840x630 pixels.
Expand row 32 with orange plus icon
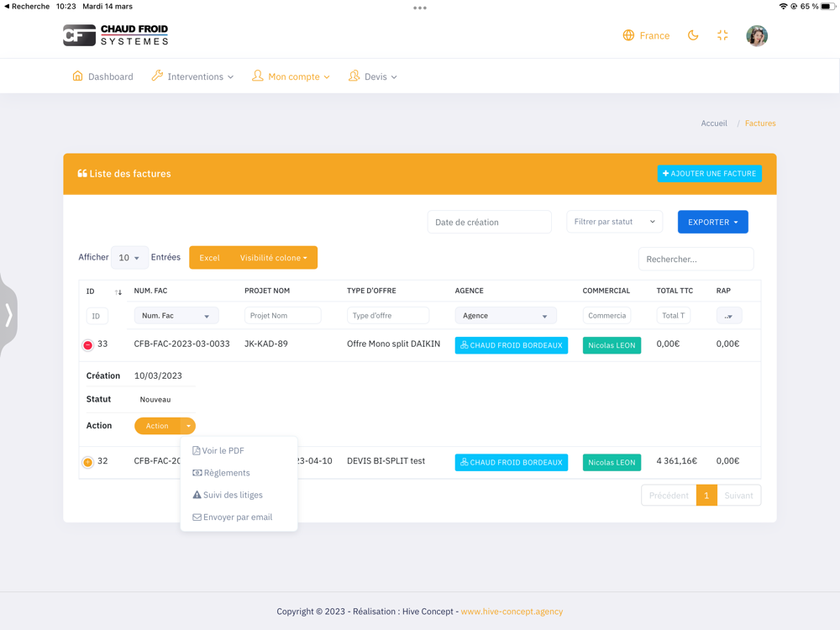(x=88, y=462)
